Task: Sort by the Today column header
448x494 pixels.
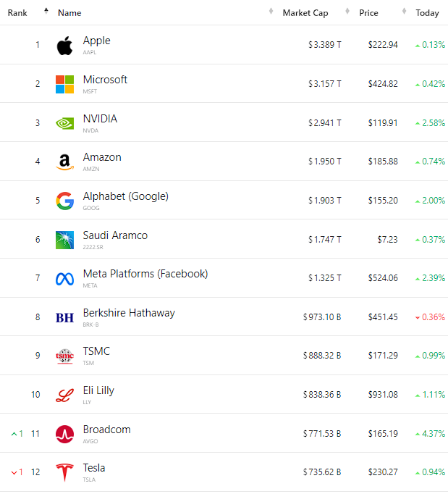Action: pos(427,13)
